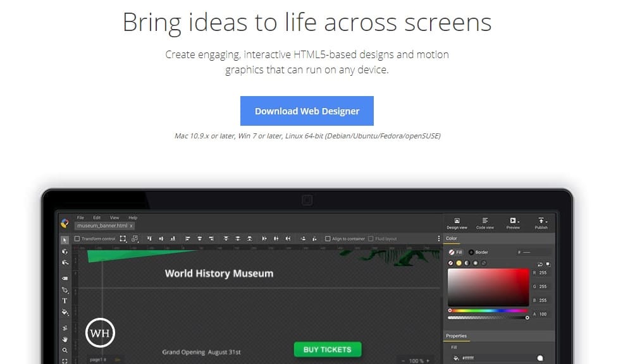This screenshot has height=364, width=635.
Task: Open the Publish dropdown
Action: pos(541,223)
